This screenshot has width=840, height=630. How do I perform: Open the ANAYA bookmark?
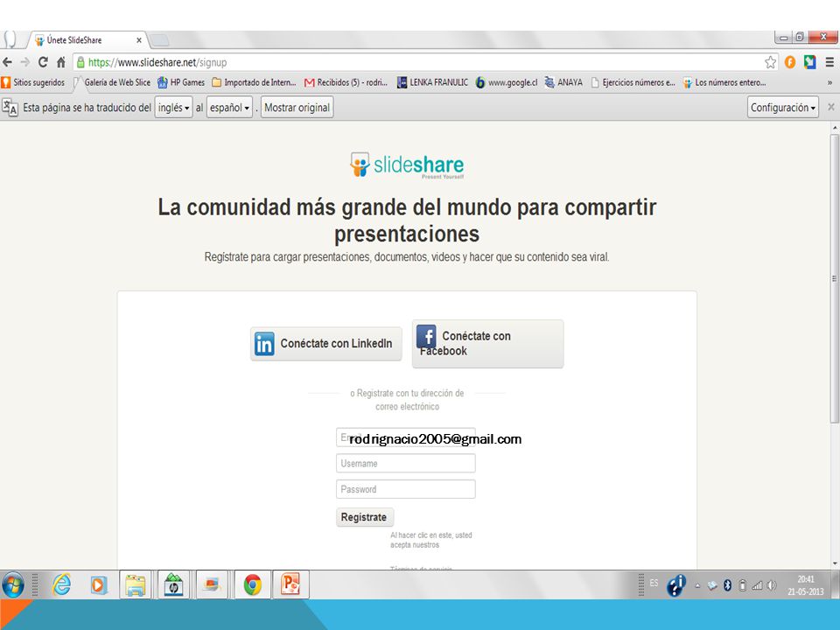pyautogui.click(x=563, y=82)
